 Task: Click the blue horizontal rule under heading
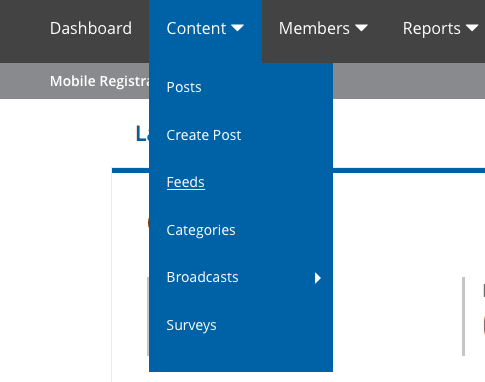[409, 171]
